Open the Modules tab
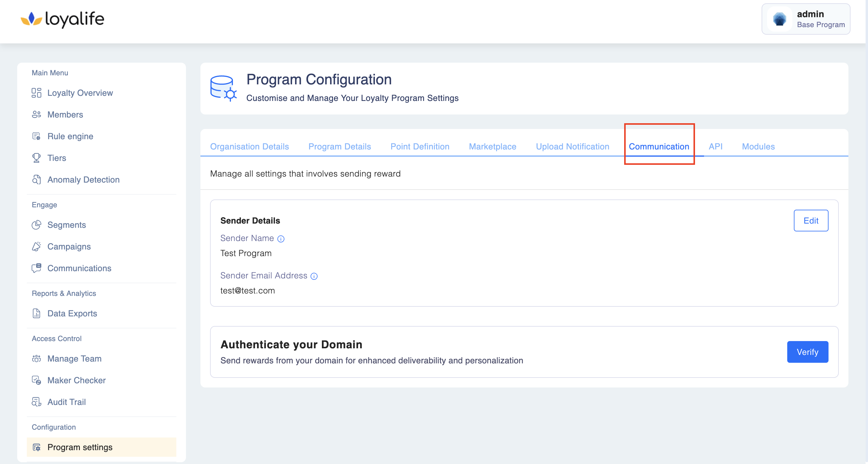The image size is (868, 464). point(758,146)
